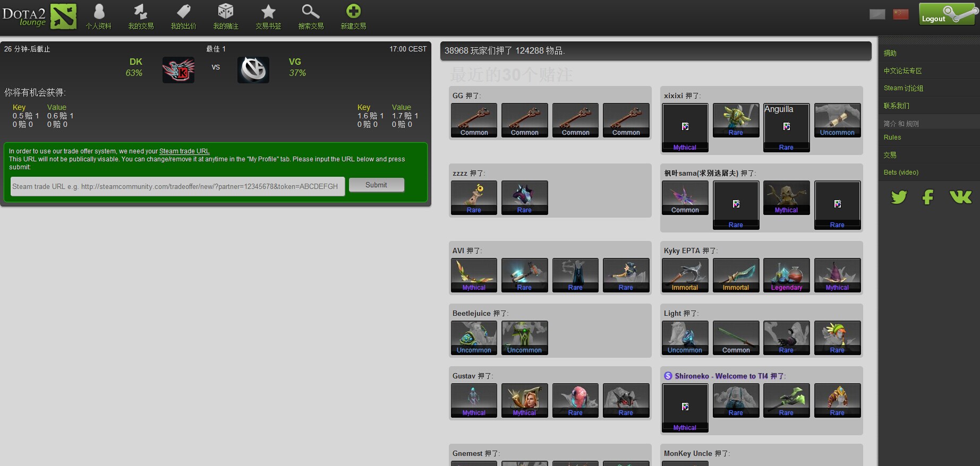Open the Steam trade URL link
The width and height of the screenshot is (980, 466).
[x=184, y=151]
